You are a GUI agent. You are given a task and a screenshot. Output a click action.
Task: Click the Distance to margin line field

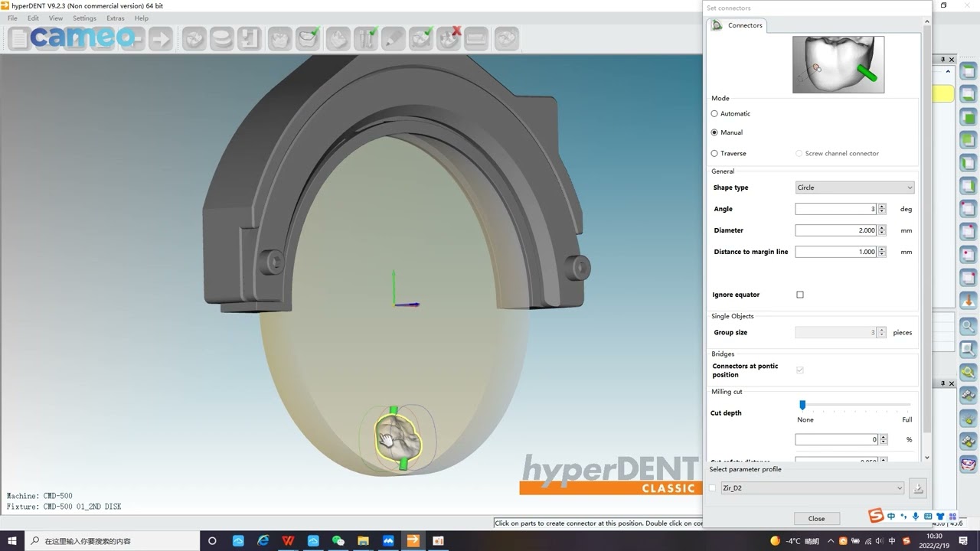coord(836,252)
